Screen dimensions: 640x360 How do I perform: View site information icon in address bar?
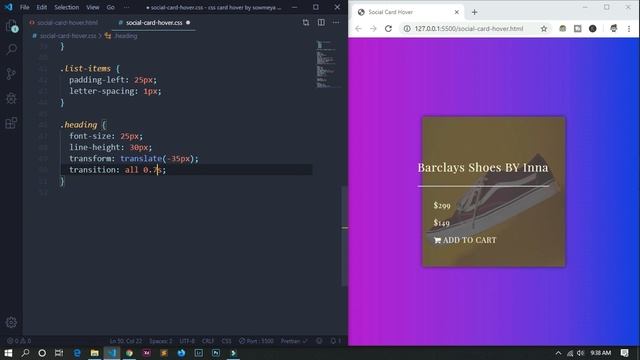407,29
